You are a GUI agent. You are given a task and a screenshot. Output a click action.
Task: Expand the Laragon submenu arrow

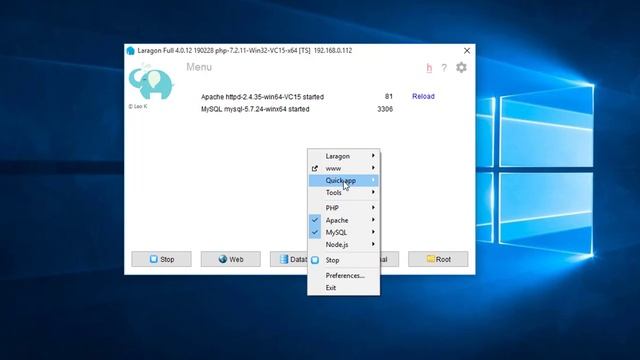tap(373, 156)
